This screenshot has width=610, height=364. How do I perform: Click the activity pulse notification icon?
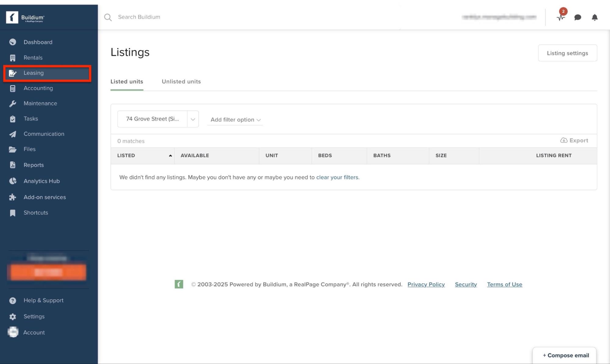(x=561, y=17)
